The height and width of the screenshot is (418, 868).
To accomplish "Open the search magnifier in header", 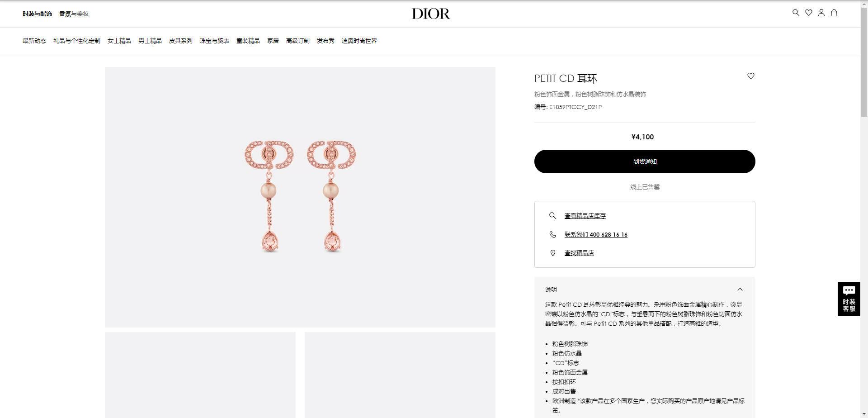I will (x=796, y=13).
